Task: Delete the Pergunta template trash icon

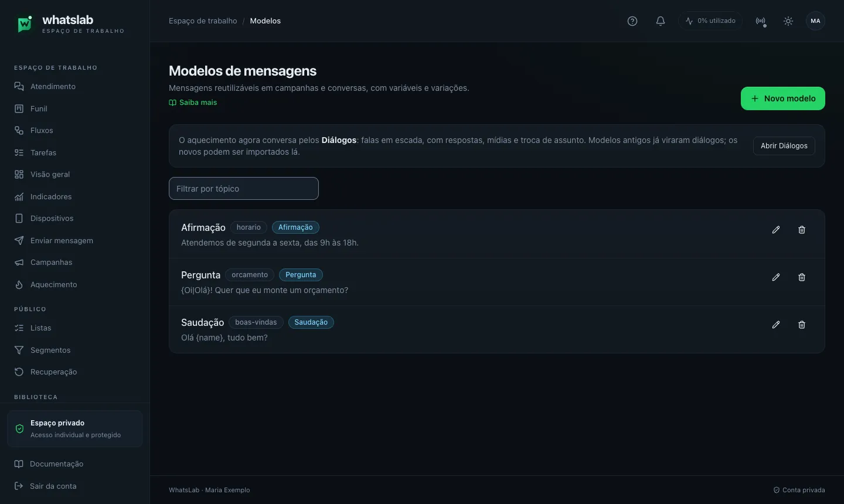Action: point(802,277)
